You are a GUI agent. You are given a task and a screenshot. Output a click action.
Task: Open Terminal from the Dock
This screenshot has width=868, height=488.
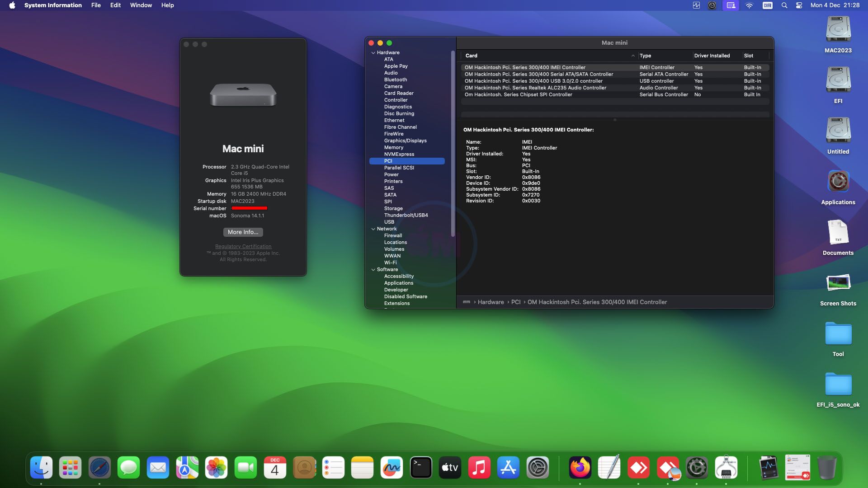pyautogui.click(x=421, y=468)
